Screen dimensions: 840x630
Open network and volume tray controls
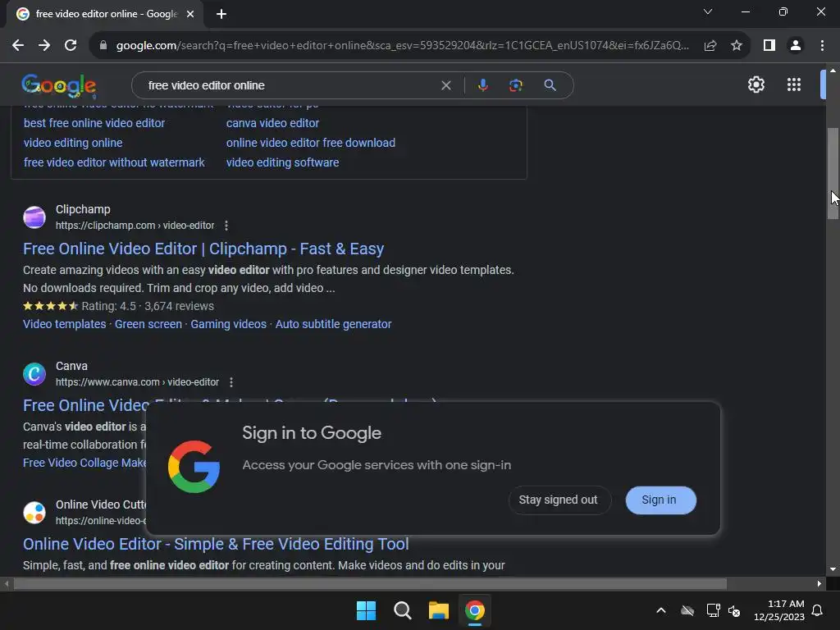pos(724,610)
